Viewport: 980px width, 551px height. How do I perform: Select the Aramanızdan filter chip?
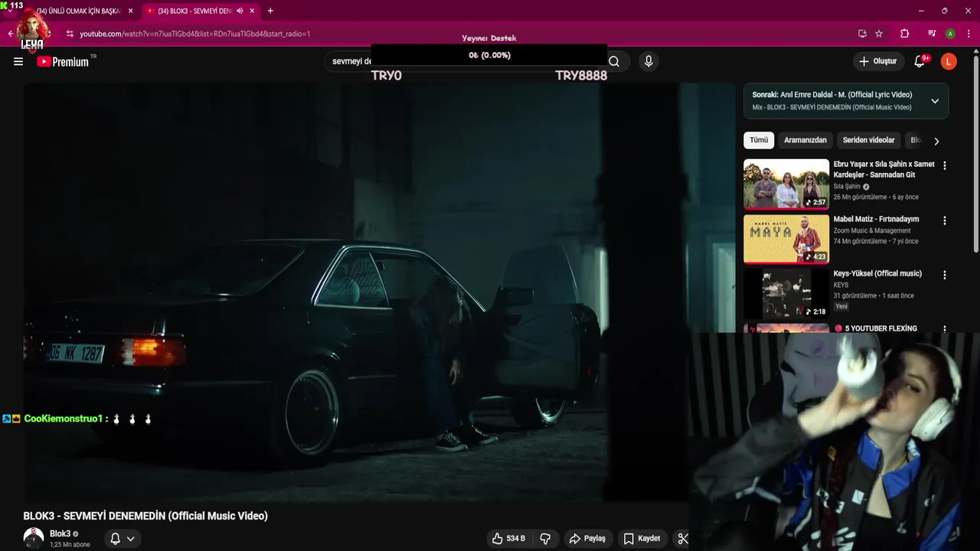(805, 140)
